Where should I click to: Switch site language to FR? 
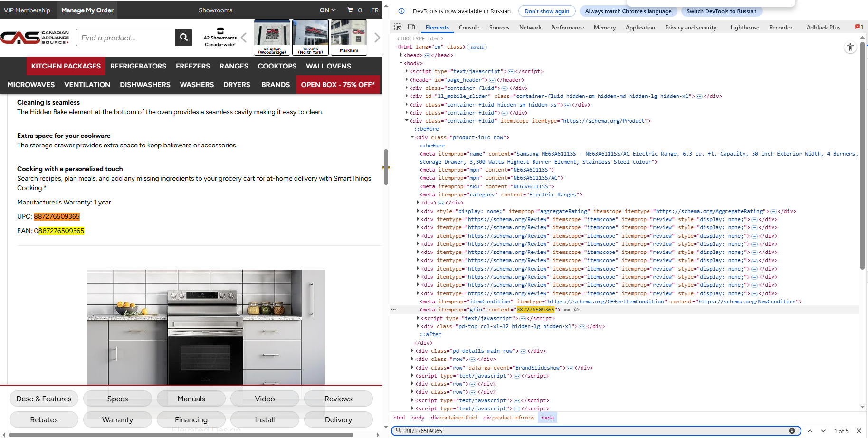(x=375, y=10)
